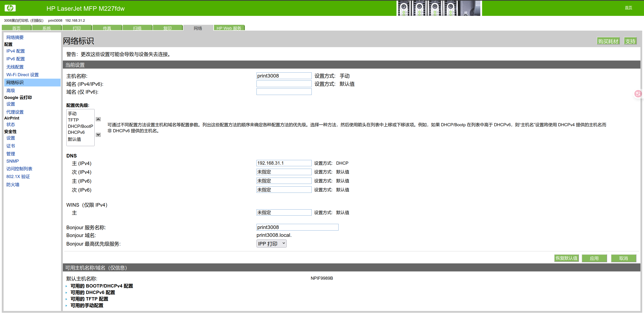Select DHCPv6 in priority list

(x=80, y=132)
